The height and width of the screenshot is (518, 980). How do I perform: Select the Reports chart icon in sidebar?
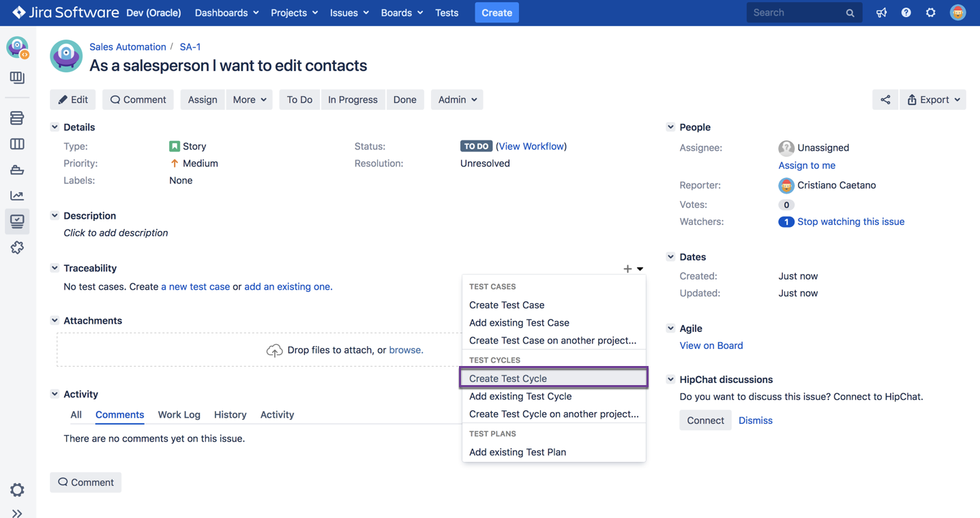(x=17, y=195)
